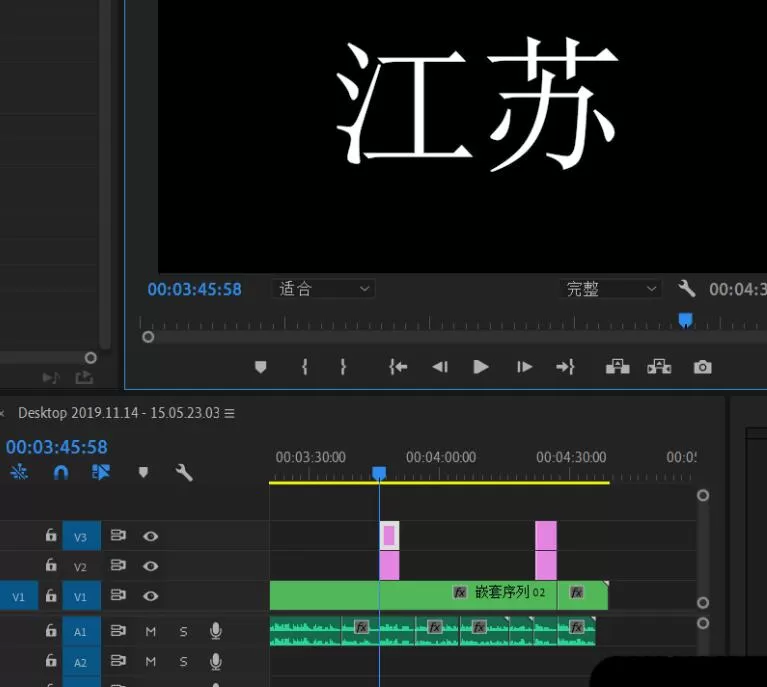The image size is (767, 687).
Task: Open the sequence panel menu icon
Action: point(229,413)
